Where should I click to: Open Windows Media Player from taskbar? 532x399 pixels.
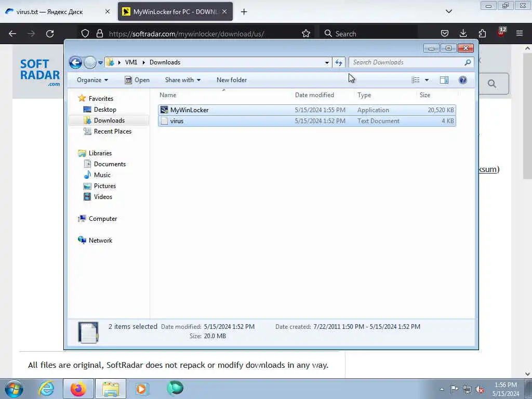point(141,389)
